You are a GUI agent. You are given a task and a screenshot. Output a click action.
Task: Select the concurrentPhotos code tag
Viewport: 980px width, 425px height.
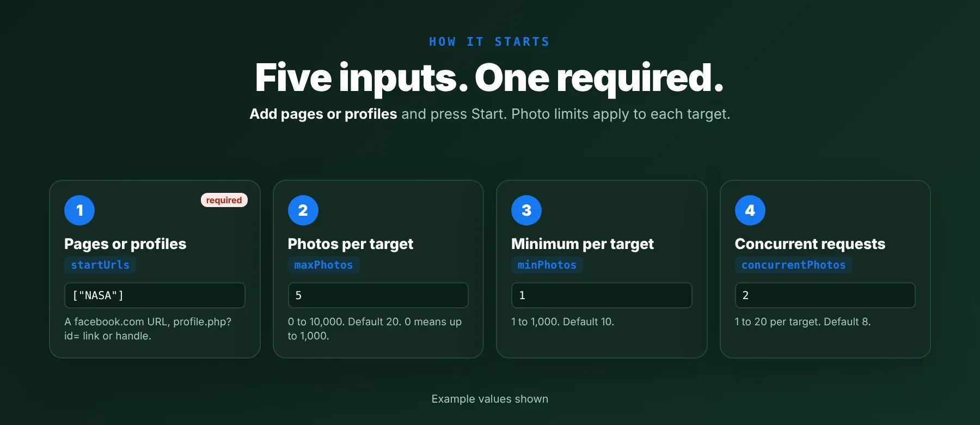(x=793, y=265)
